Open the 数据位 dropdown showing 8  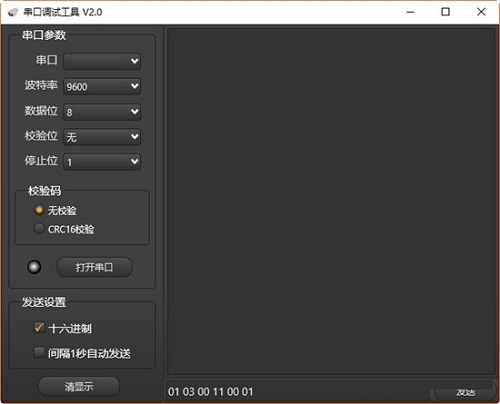tap(102, 112)
